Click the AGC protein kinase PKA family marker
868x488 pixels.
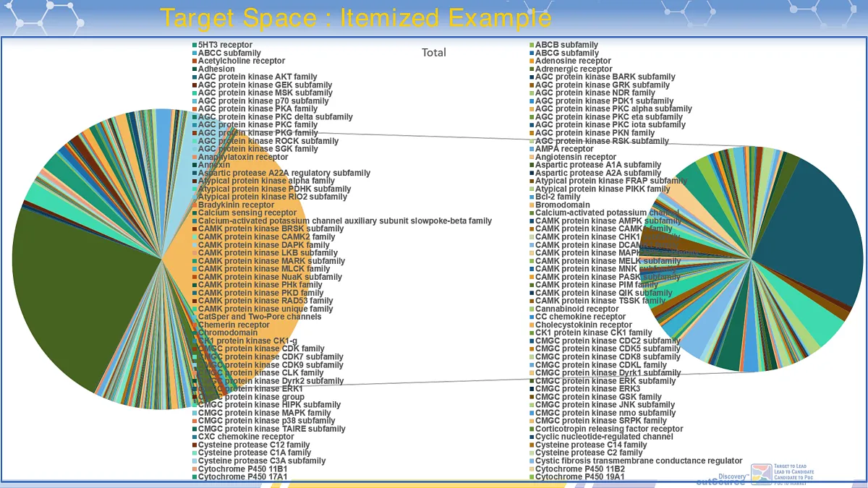[194, 108]
